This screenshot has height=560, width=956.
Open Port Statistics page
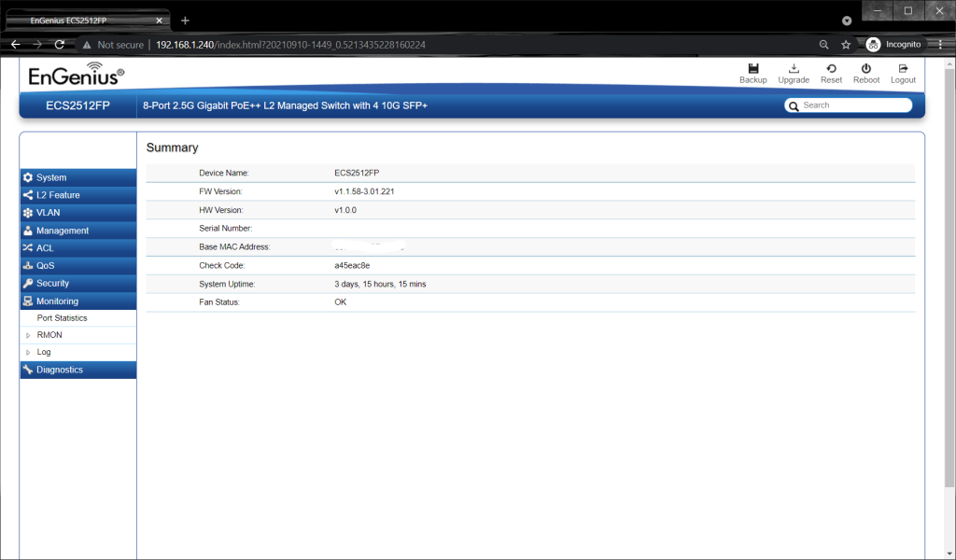point(63,318)
